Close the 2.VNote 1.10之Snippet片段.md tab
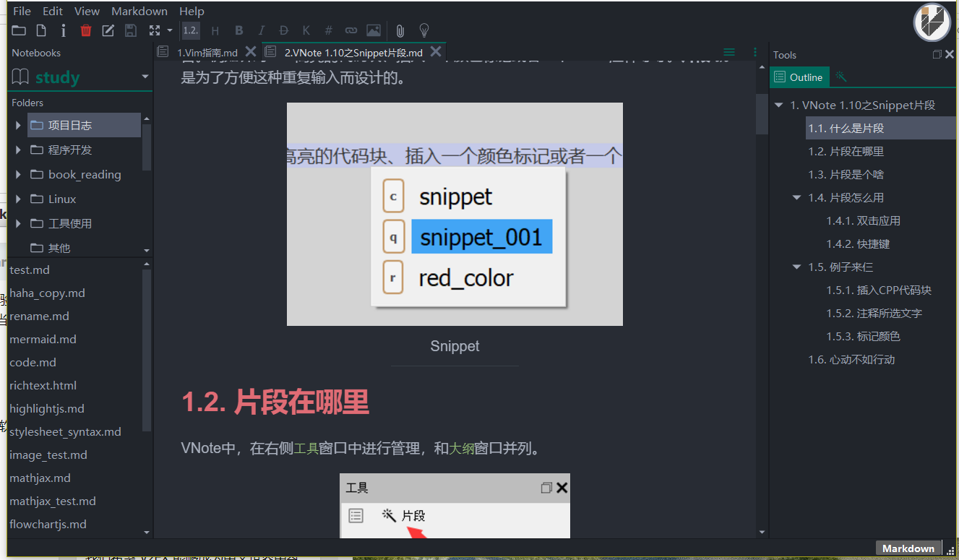The height and width of the screenshot is (560, 959). tap(436, 51)
